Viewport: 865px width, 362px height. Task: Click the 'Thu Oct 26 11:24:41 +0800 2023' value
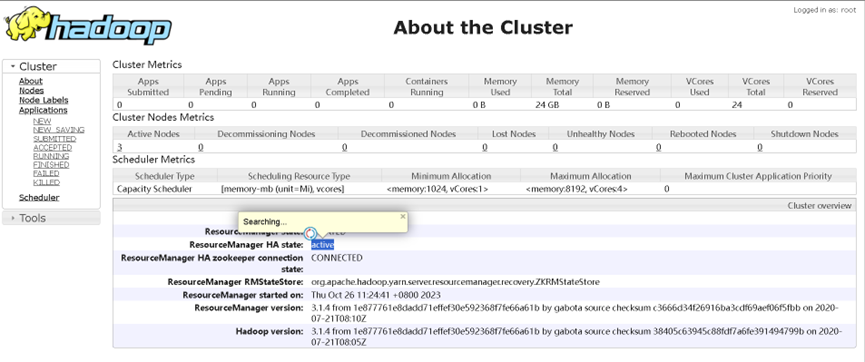pos(376,295)
